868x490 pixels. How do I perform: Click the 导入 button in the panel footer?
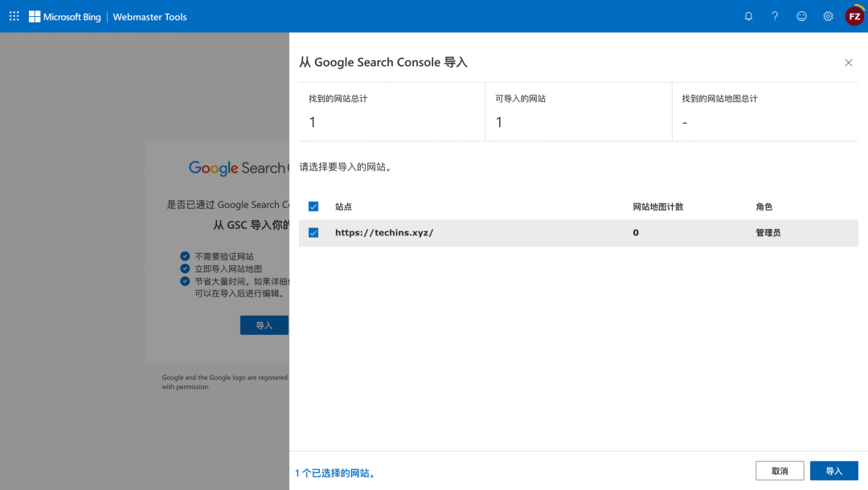(833, 471)
